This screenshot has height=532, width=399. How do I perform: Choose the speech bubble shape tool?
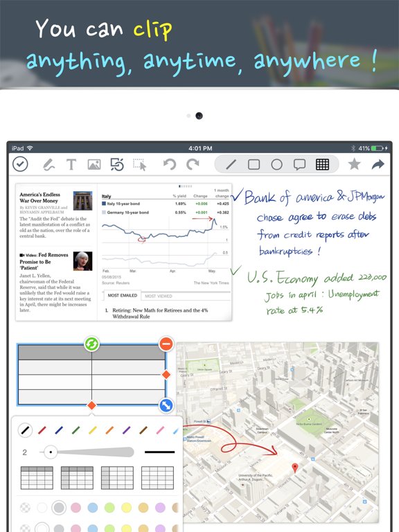click(x=299, y=165)
